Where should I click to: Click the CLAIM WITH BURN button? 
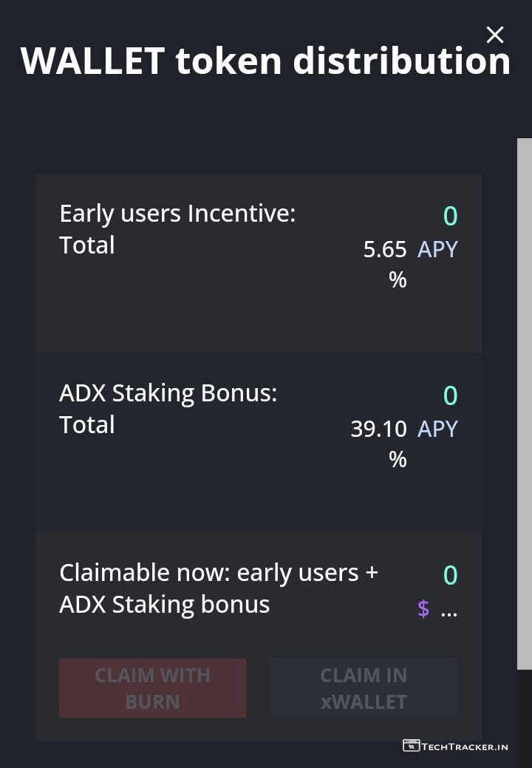pyautogui.click(x=152, y=688)
